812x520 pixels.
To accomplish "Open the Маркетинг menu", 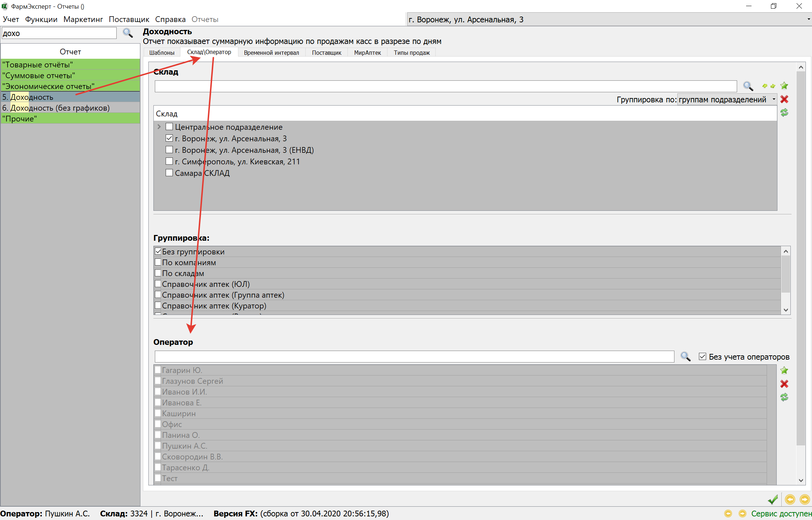I will coord(83,19).
